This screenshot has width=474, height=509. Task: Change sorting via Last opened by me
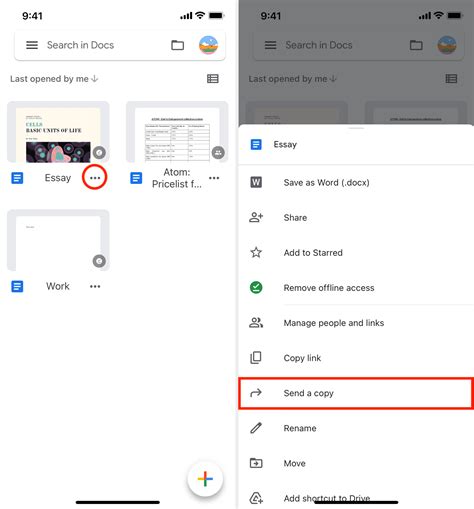point(54,79)
